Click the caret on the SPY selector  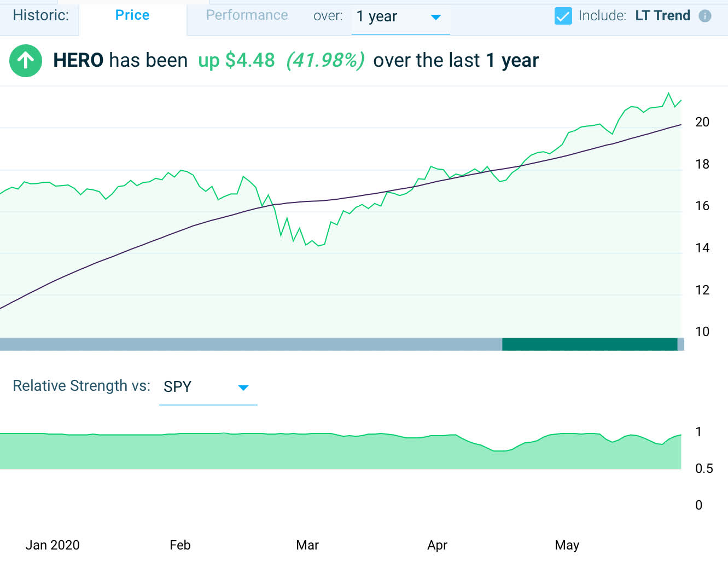click(x=243, y=388)
